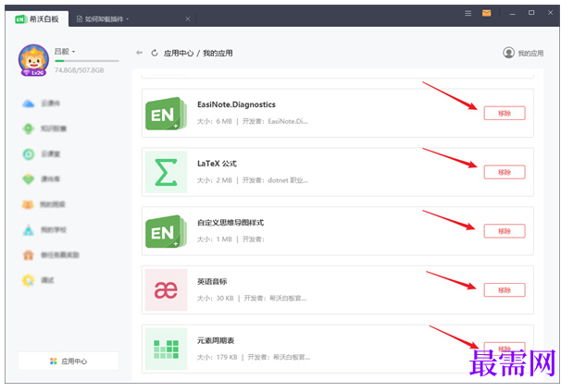
Task: Open the hamburger menu in title bar
Action: pyautogui.click(x=467, y=13)
